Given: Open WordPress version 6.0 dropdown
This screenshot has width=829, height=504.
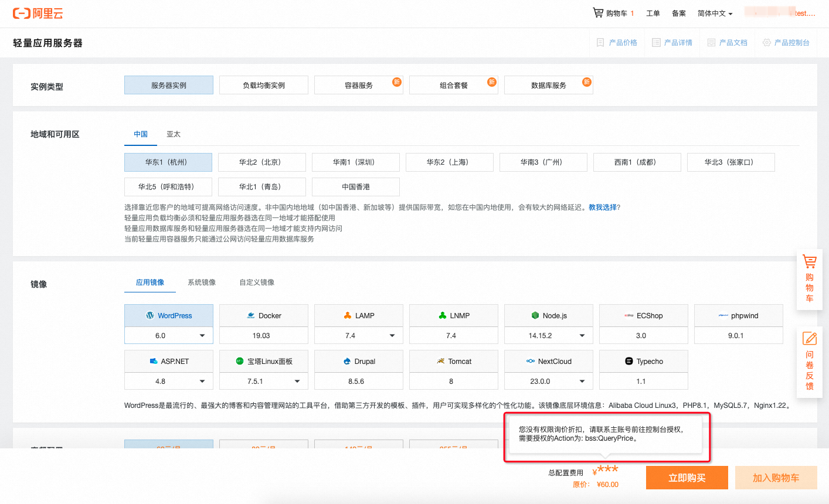Looking at the screenshot, I should [x=169, y=336].
